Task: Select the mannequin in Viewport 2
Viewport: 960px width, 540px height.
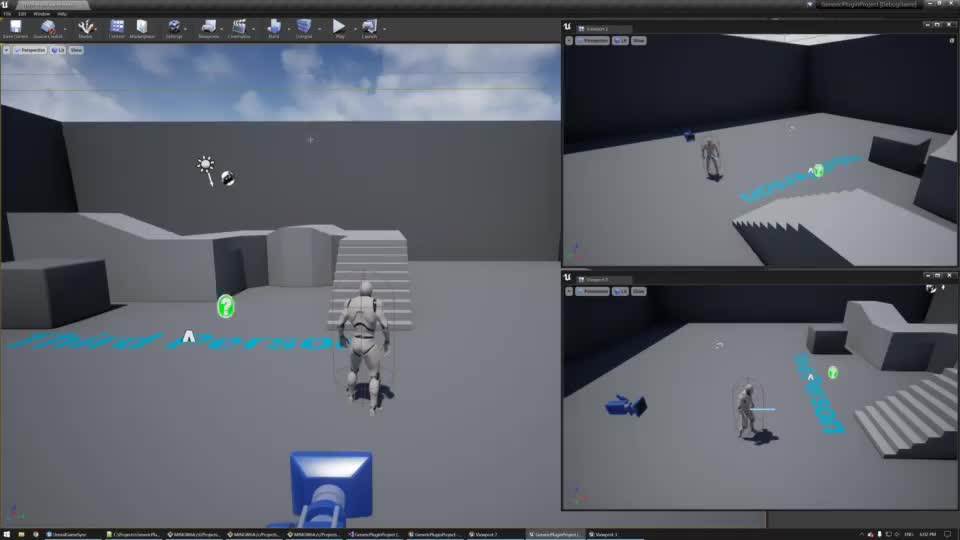Action: point(711,159)
